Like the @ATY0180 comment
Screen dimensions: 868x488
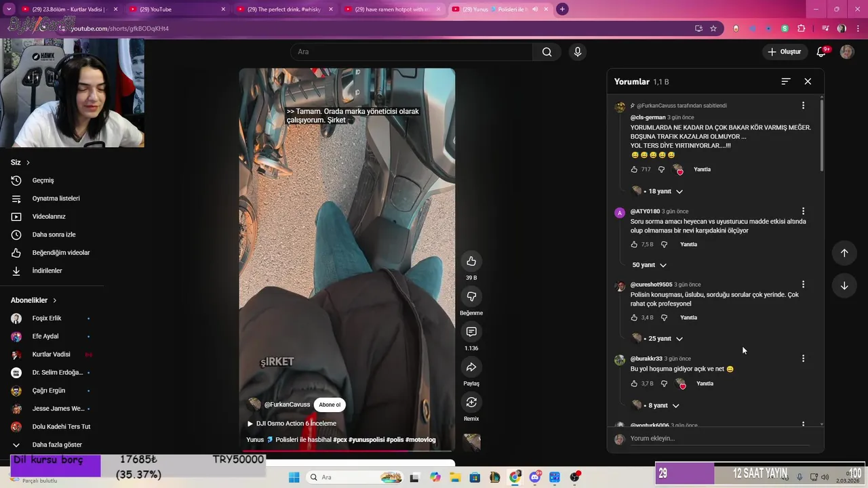pyautogui.click(x=635, y=244)
